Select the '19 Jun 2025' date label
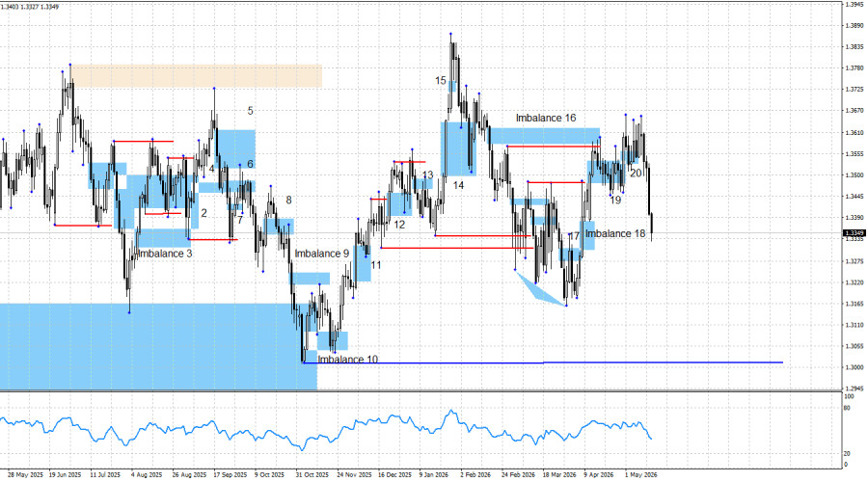The width and height of the screenshot is (868, 482). [65, 475]
